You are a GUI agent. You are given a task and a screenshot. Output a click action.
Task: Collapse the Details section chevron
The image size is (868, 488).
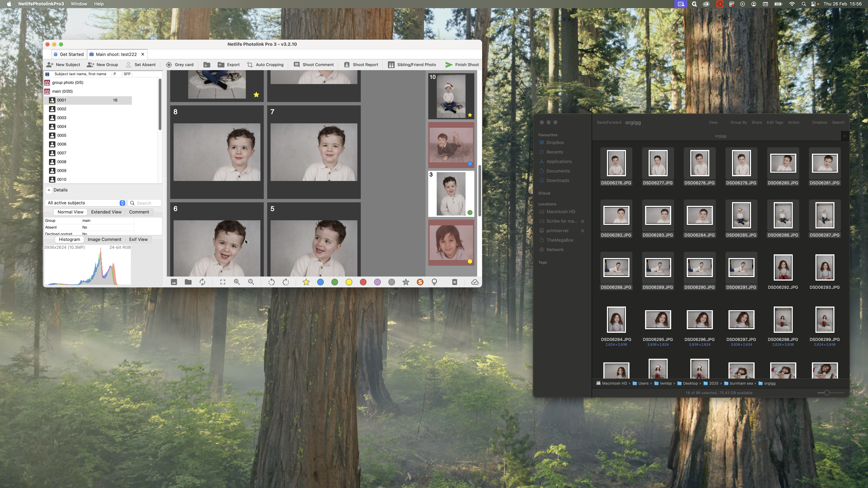[49, 190]
